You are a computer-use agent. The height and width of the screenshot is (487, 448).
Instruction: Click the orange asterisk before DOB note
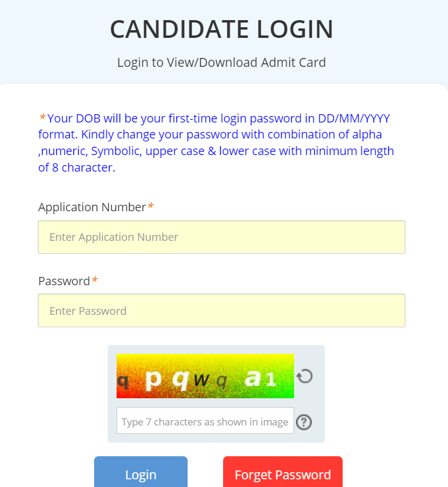tap(43, 117)
